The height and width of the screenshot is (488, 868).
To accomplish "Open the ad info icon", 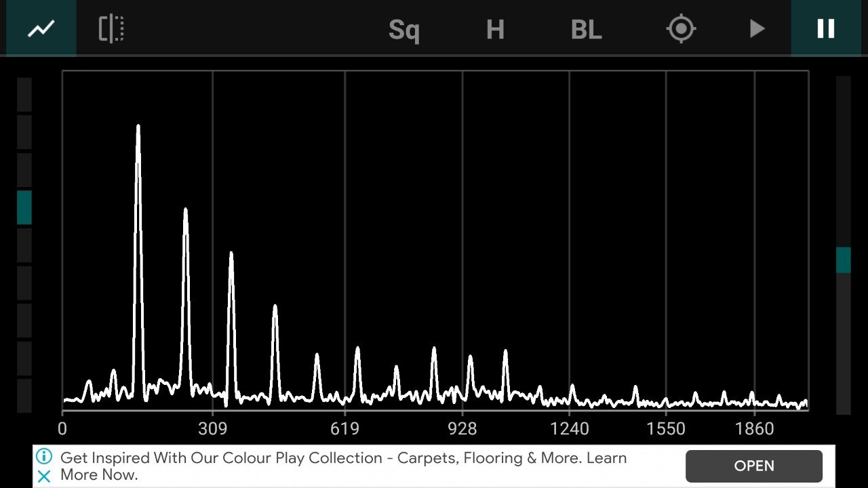I will coord(44,456).
